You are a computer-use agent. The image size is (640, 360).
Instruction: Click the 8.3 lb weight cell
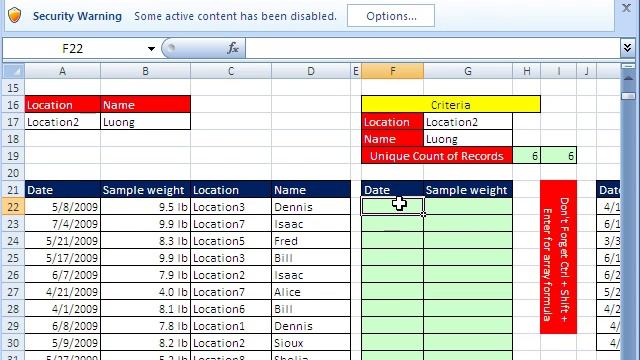tap(145, 241)
